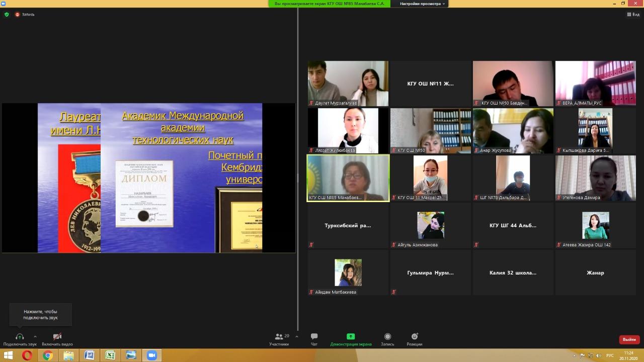This screenshot has width=644, height=362.
Task: Switch to Excel in the taskbar
Action: (x=110, y=355)
